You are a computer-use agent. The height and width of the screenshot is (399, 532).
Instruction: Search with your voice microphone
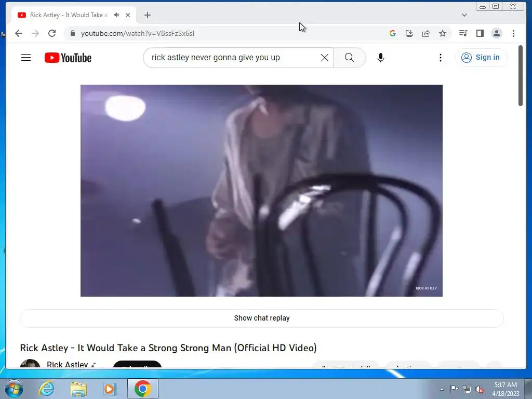(x=381, y=58)
